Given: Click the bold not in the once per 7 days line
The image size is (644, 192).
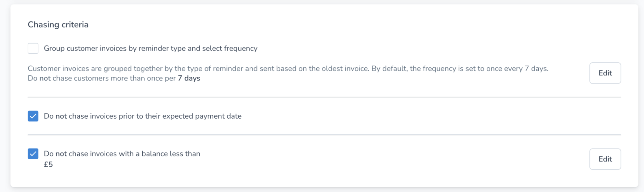Looking at the screenshot, I should click(45, 78).
